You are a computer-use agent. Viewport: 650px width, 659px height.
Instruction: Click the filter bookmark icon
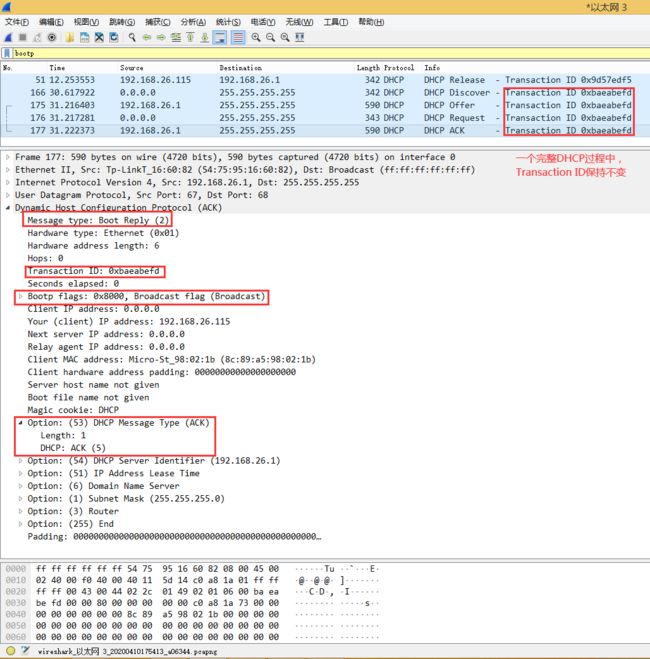pos(7,53)
